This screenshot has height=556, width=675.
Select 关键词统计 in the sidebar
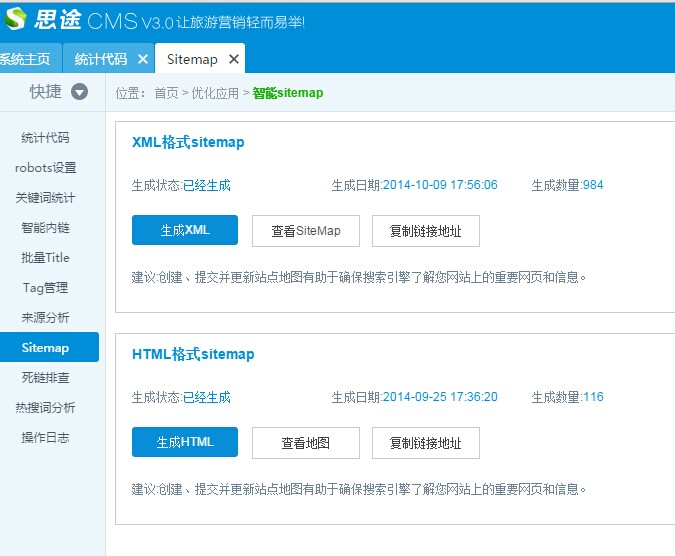(x=45, y=198)
